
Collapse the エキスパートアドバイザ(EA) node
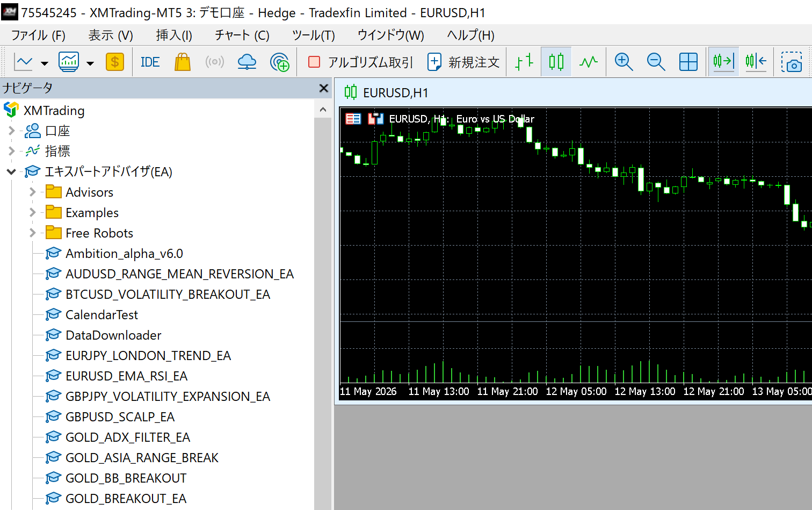pyautogui.click(x=11, y=171)
